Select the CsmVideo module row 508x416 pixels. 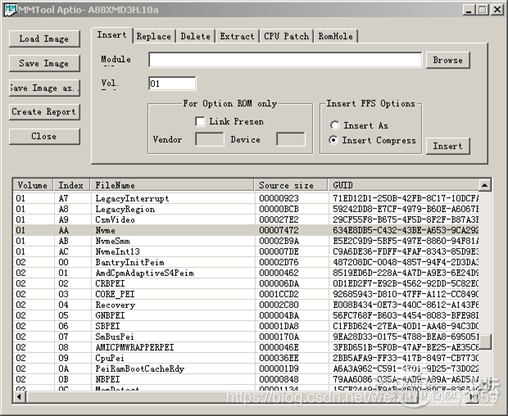tap(246, 220)
